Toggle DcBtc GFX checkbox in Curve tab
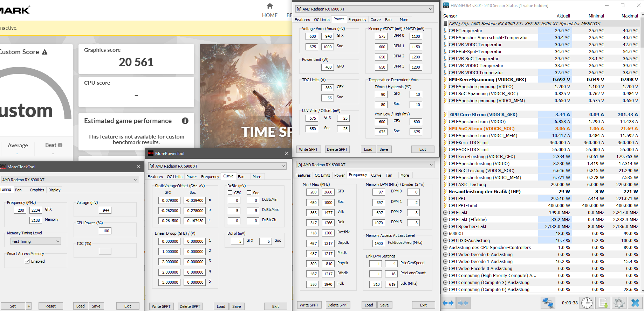 pyautogui.click(x=230, y=193)
